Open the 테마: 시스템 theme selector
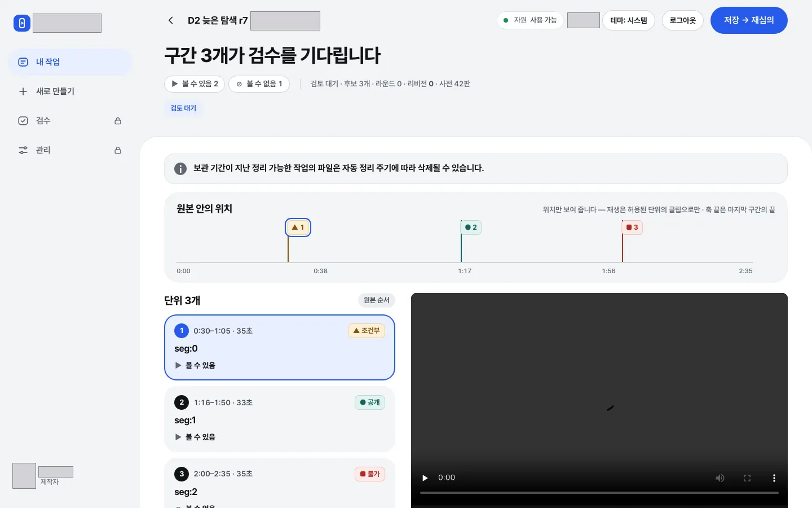 click(x=629, y=20)
